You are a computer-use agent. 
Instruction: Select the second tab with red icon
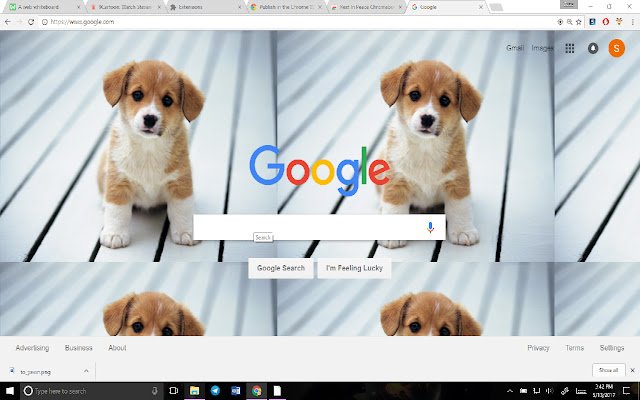click(x=124, y=7)
